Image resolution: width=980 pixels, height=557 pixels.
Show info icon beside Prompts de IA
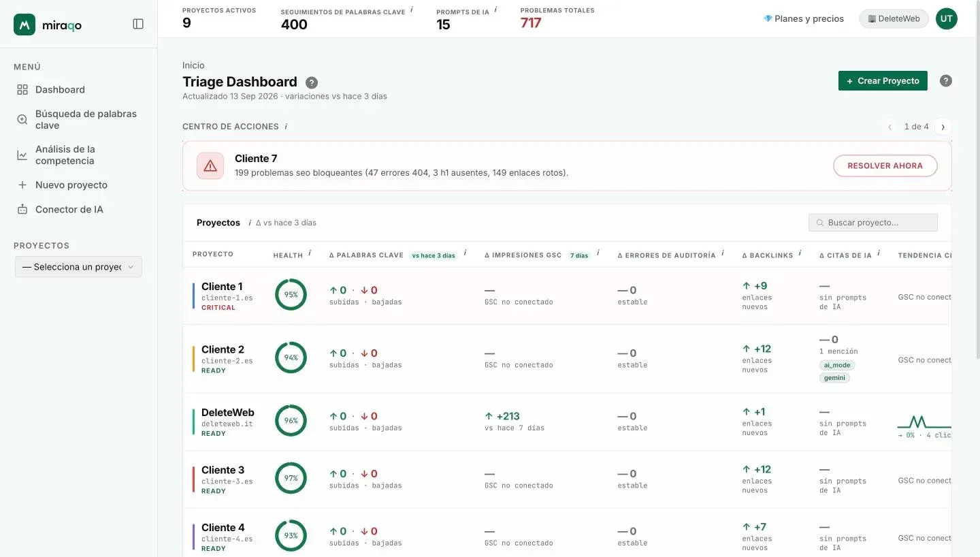click(x=495, y=10)
